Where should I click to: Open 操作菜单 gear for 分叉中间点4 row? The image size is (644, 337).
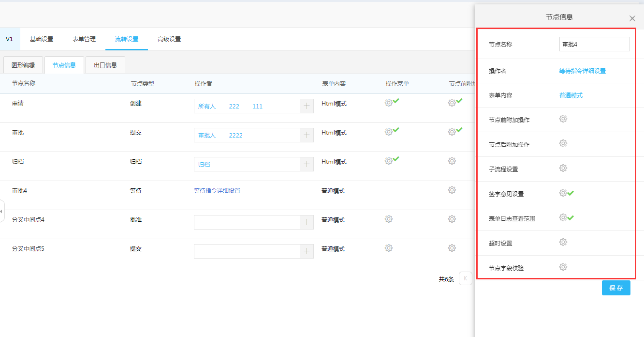[x=388, y=219]
